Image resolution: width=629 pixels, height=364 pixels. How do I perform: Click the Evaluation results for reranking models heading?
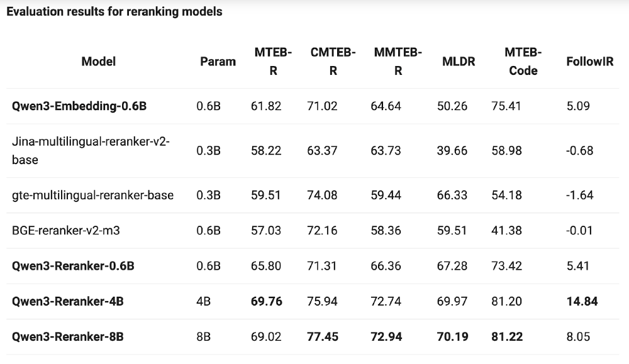tap(114, 11)
